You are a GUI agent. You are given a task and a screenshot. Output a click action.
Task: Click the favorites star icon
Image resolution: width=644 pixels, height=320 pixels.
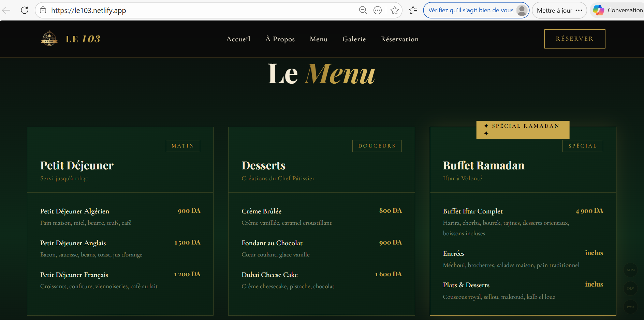(395, 10)
